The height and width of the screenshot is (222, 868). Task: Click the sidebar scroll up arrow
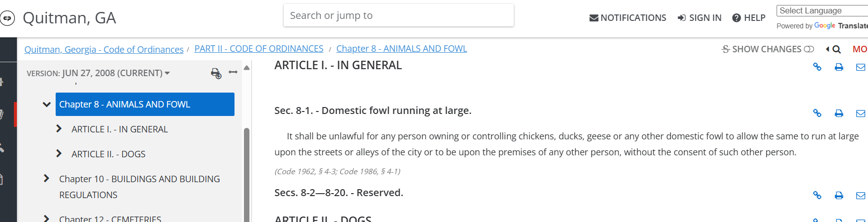pos(246,68)
